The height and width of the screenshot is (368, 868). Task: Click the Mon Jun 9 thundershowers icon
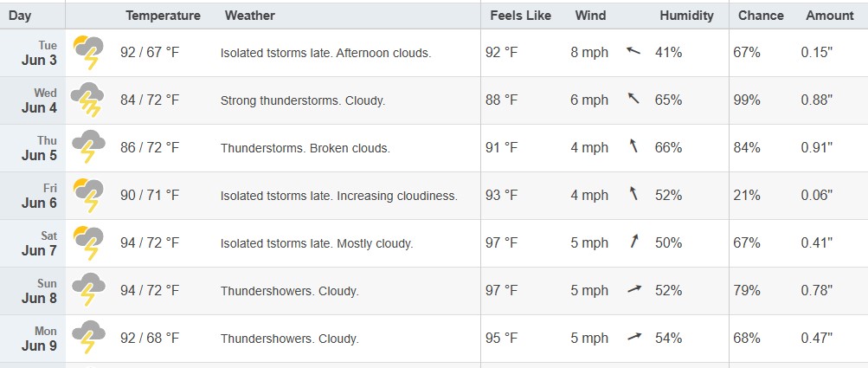88,338
